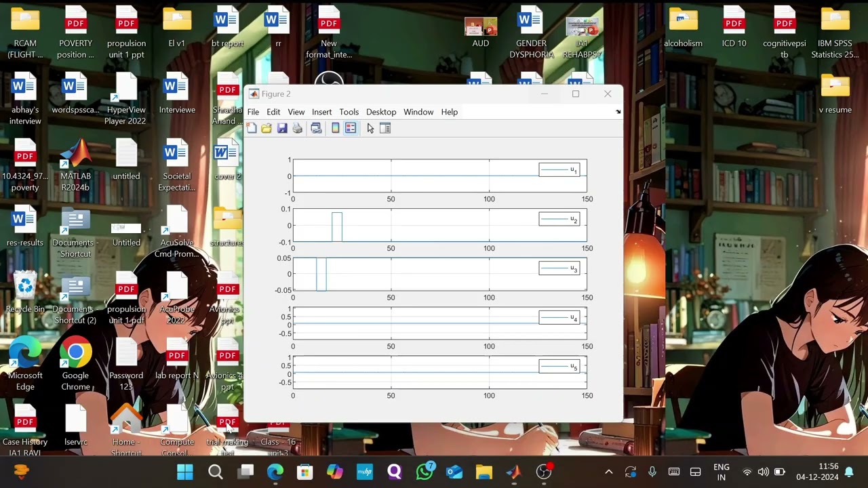Select the EI v1 folder on desktop
This screenshot has width=868, height=488.
(177, 27)
